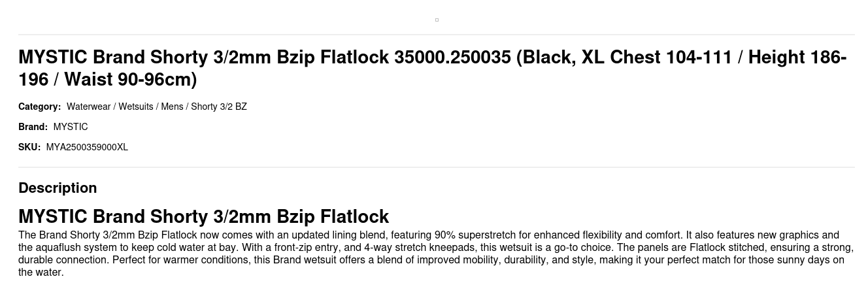The height and width of the screenshot is (298, 868).
Task: Click the product heading below Description
Action: 203,216
